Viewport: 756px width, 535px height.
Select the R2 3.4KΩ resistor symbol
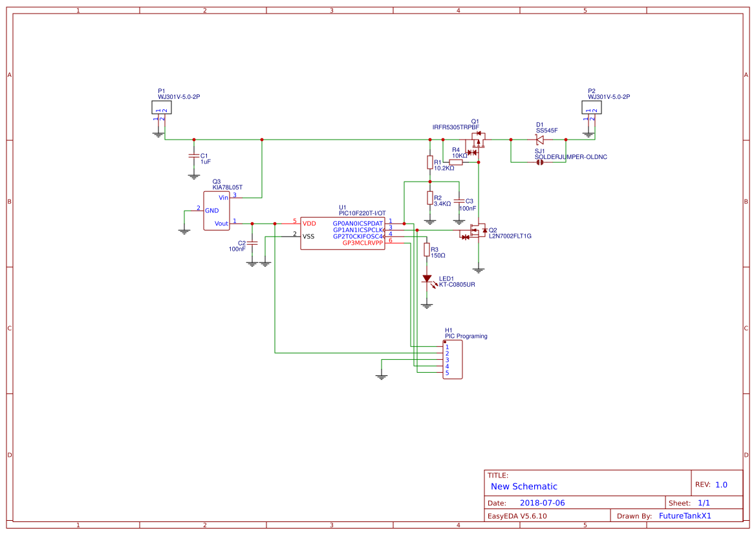(430, 199)
